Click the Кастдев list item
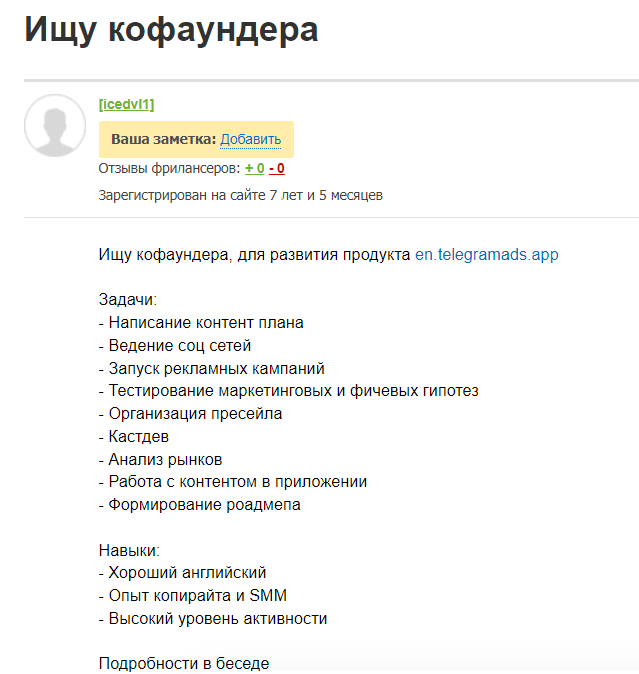The image size is (639, 674). click(134, 436)
